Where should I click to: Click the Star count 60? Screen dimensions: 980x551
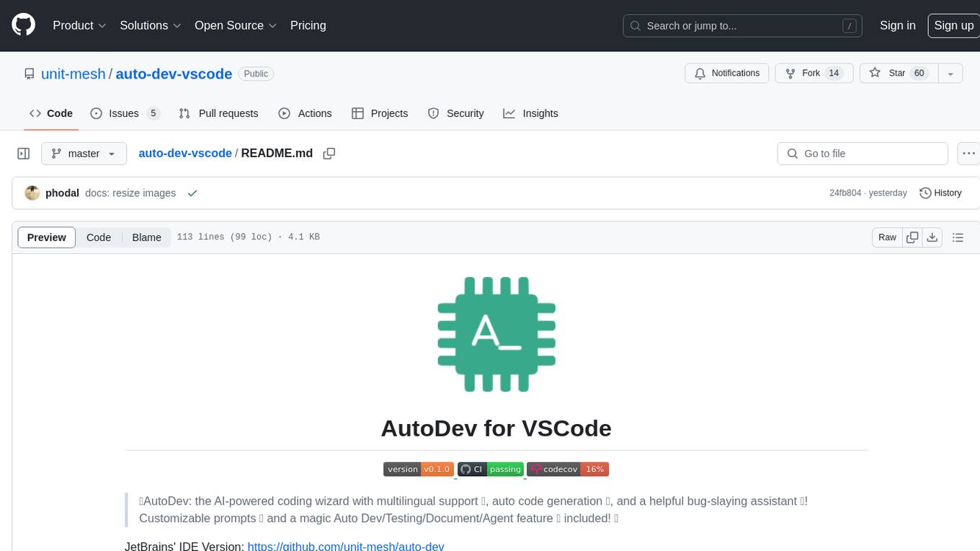point(919,74)
